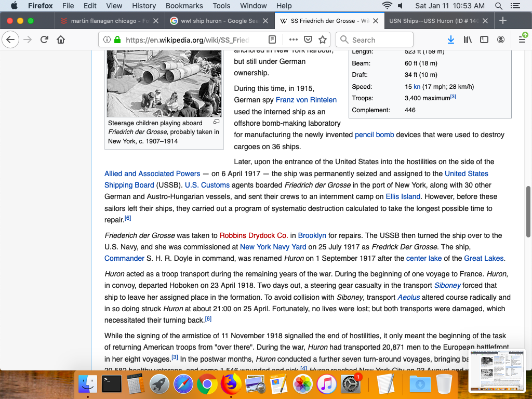Toggle the Firefox sidebar panel
This screenshot has width=532, height=399.
pos(484,40)
